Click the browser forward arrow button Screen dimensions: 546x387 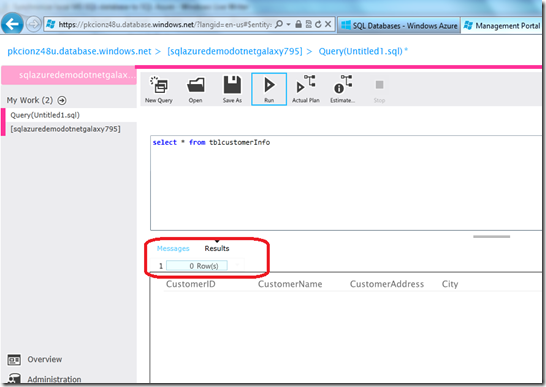33,24
